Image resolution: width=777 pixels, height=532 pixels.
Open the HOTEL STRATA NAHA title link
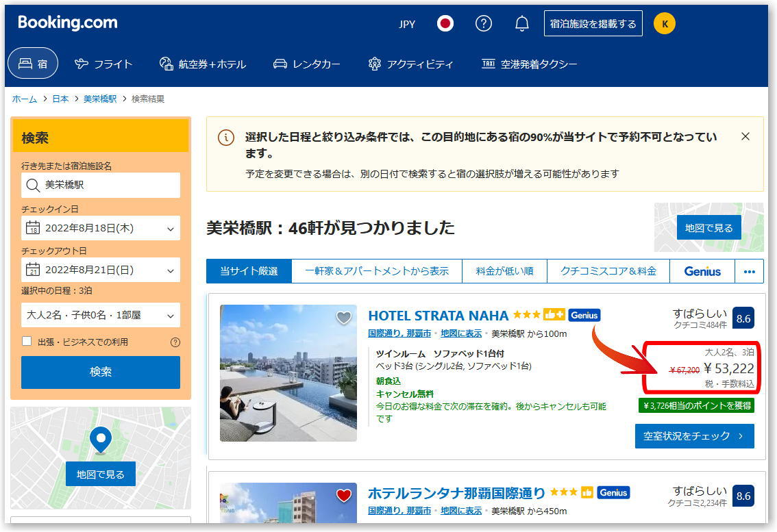point(438,316)
